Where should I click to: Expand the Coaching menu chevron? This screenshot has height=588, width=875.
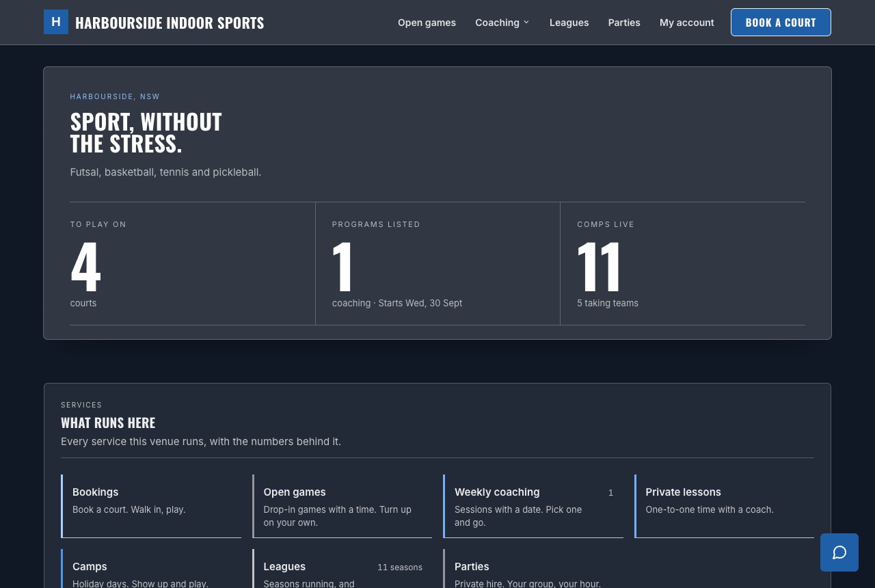click(526, 23)
